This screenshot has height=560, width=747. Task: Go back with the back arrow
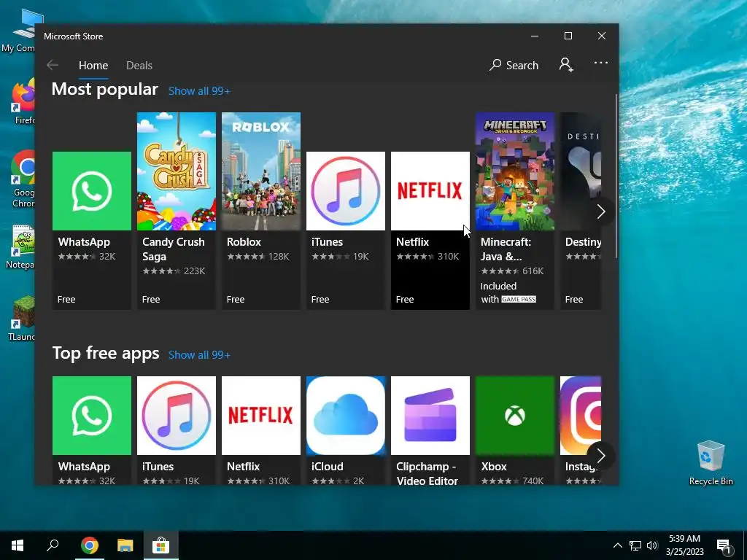tap(53, 65)
